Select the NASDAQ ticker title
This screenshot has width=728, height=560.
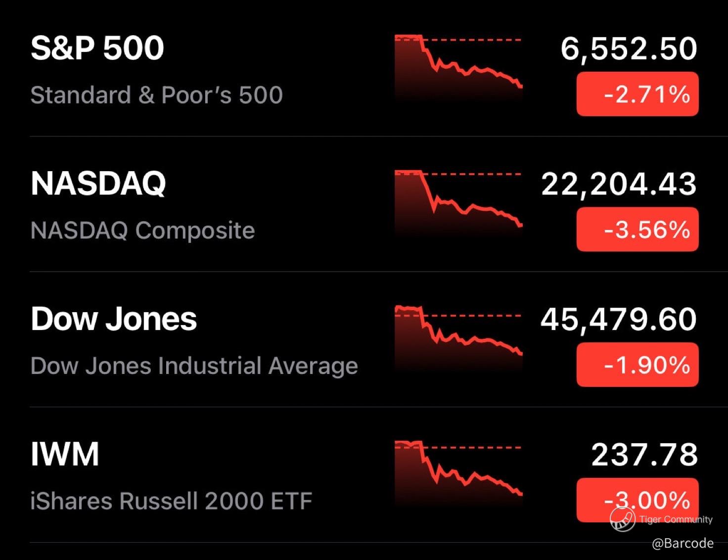[98, 184]
